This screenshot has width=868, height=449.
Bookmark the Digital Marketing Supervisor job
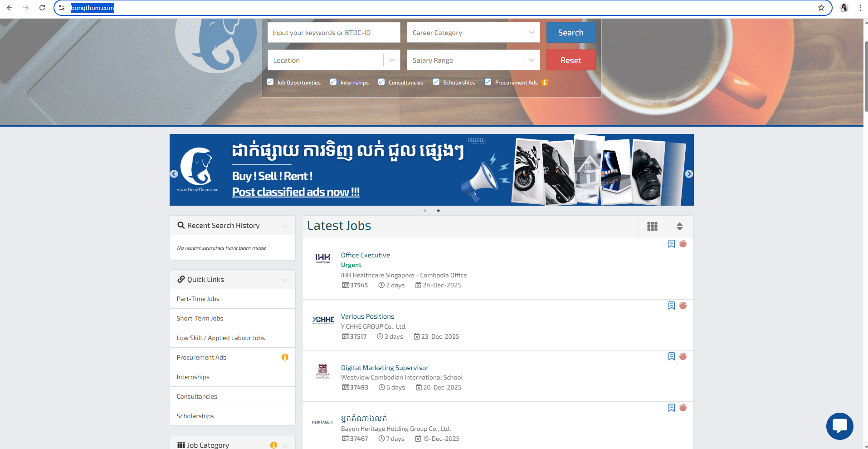[671, 356]
